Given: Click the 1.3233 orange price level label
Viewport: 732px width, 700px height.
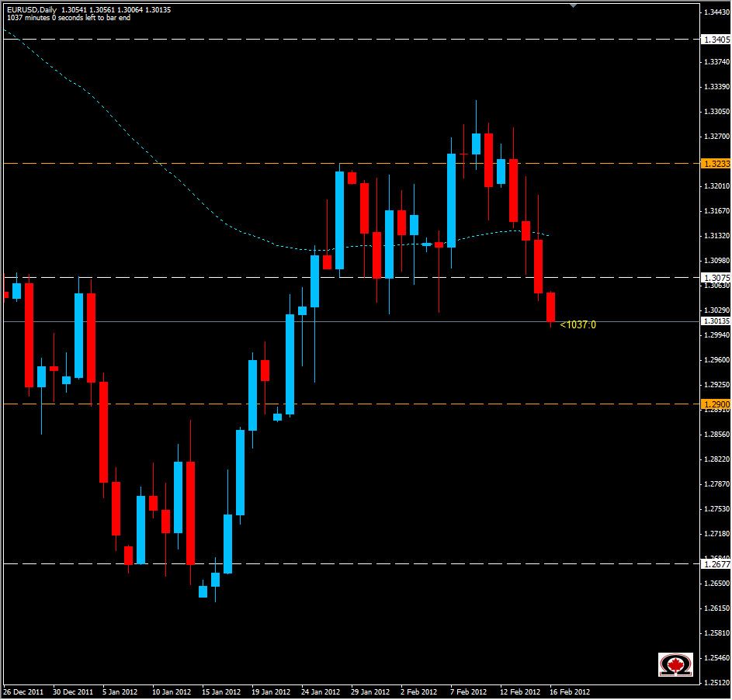Looking at the screenshot, I should 713,165.
